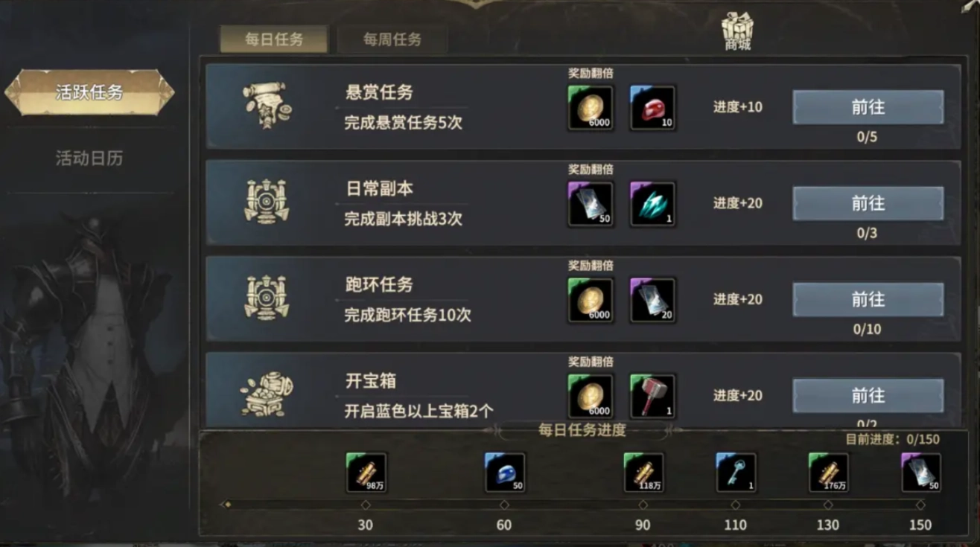Image resolution: width=980 pixels, height=547 pixels.
Task: Open the 商城 gift shop icon
Action: (x=737, y=32)
